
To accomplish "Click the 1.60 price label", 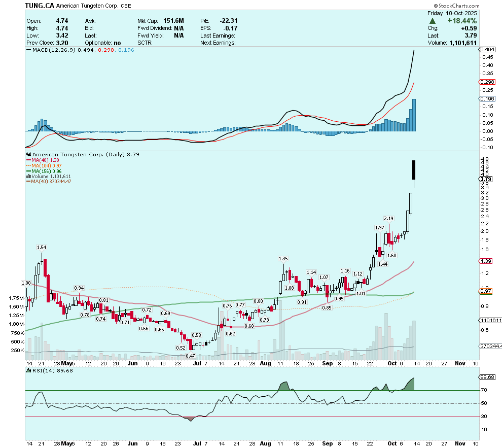I will 392,256.
